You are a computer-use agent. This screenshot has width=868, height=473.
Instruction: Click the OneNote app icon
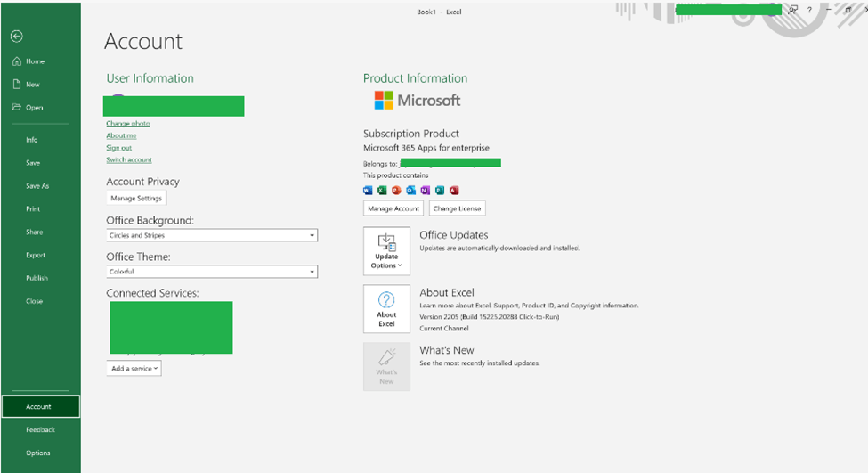point(426,191)
